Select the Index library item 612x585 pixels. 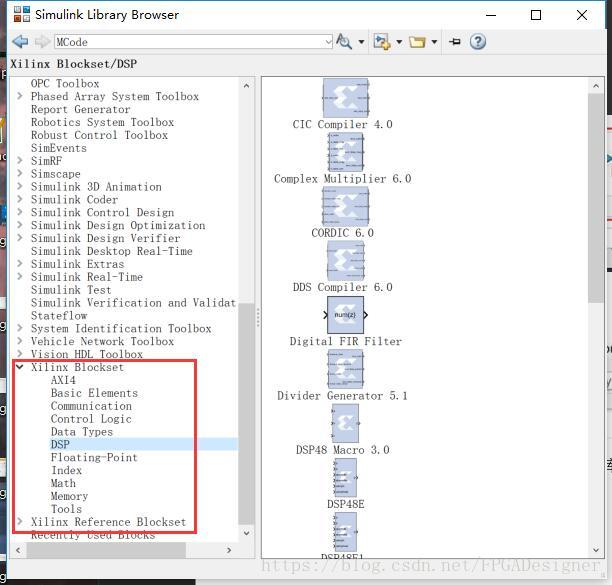[66, 470]
